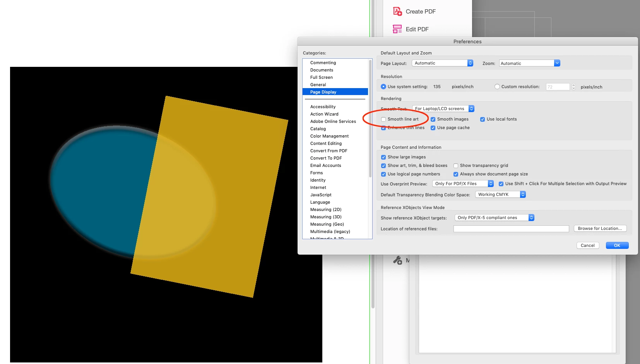Open the Smooth Text dropdown

click(x=443, y=109)
